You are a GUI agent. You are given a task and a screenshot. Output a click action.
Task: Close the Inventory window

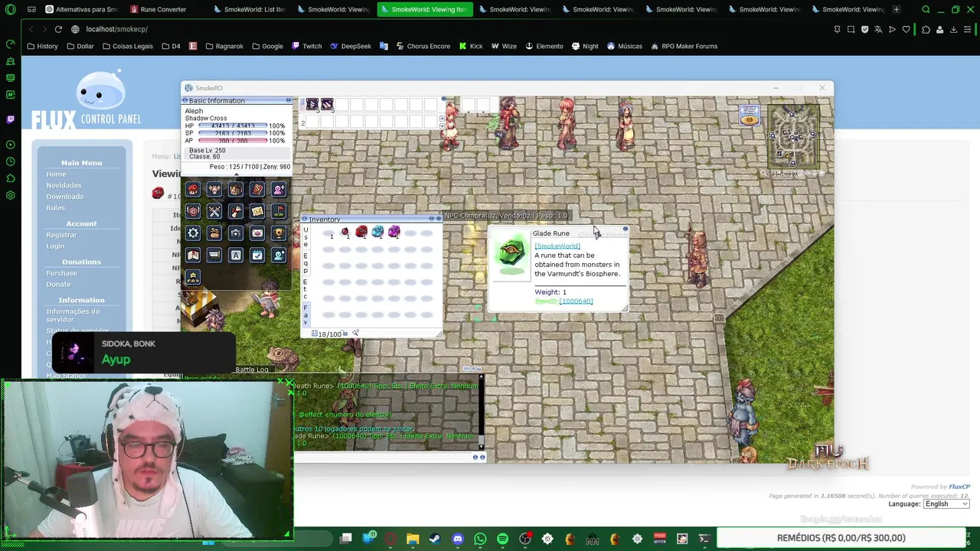pyautogui.click(x=439, y=219)
